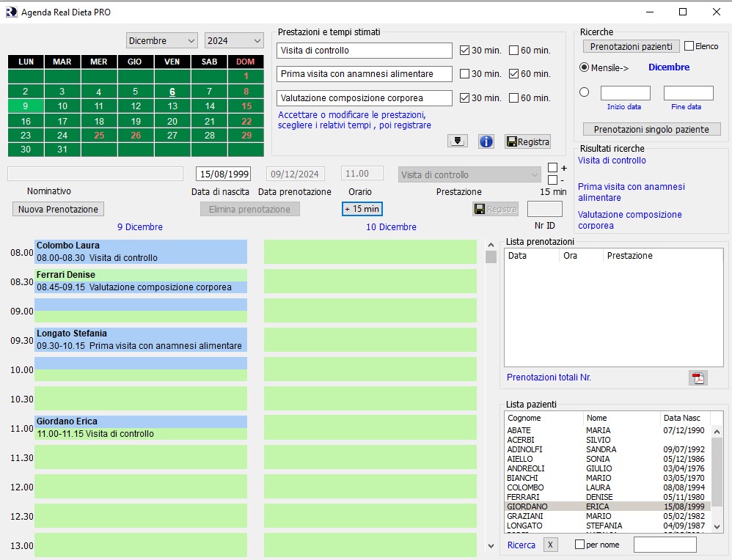Screen dimensions: 732x560
Task: Click the Agenda Real Dieta app icon
Action: [11, 12]
